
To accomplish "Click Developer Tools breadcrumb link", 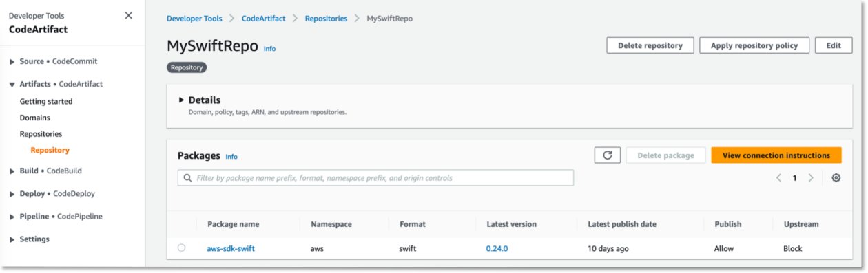I will pos(194,19).
